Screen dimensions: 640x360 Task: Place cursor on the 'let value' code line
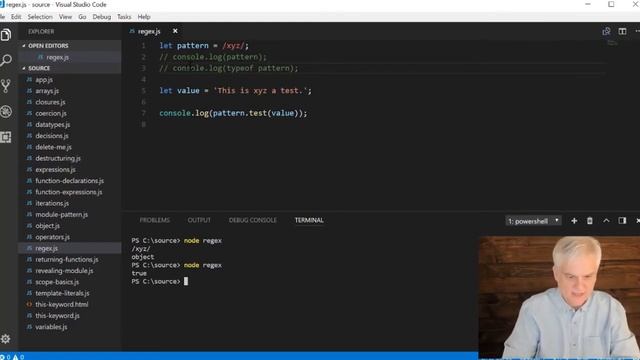click(235, 91)
